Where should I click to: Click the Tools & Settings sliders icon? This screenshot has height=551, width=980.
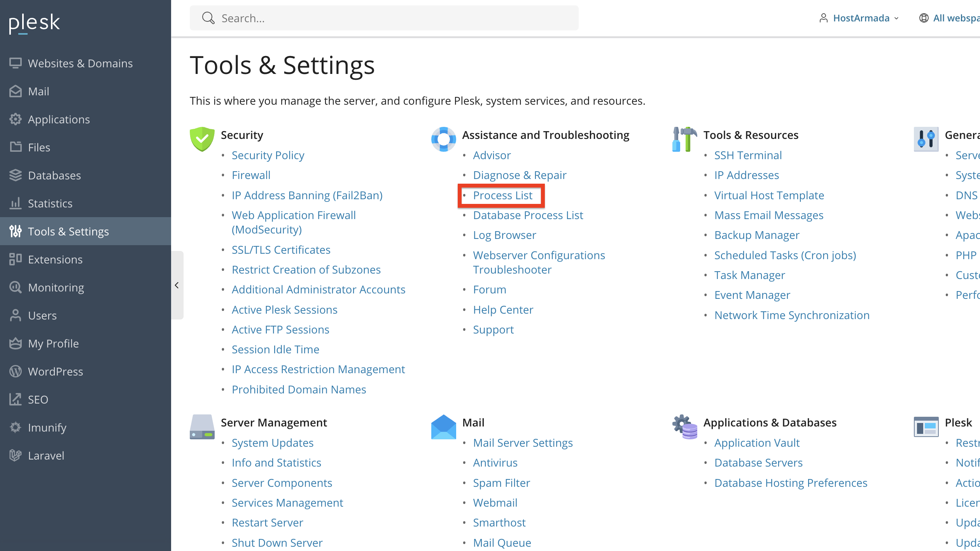point(16,232)
